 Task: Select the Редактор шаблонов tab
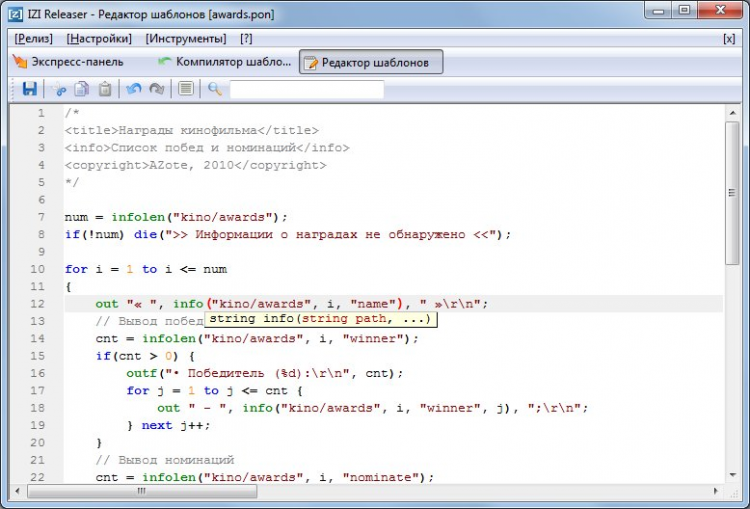(371, 62)
